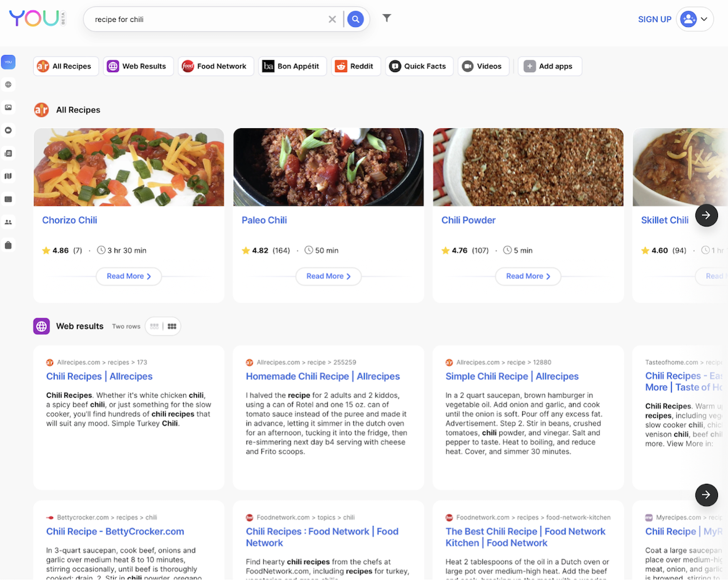728x581 pixels.
Task: Open the maps sidebar icon
Action: pos(8,176)
